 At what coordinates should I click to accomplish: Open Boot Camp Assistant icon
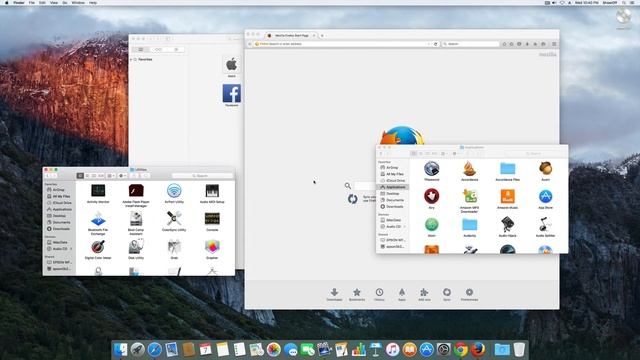click(136, 219)
